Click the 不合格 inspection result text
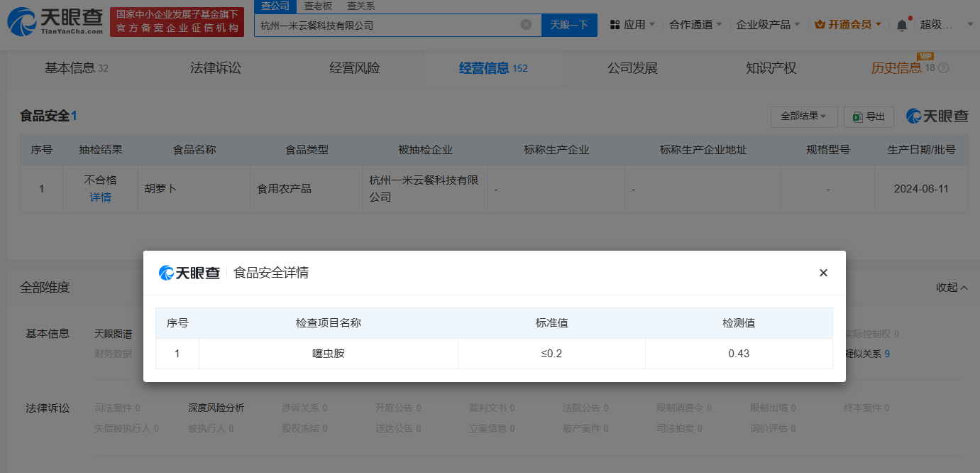Screen dimensions: 980x473 [100, 180]
